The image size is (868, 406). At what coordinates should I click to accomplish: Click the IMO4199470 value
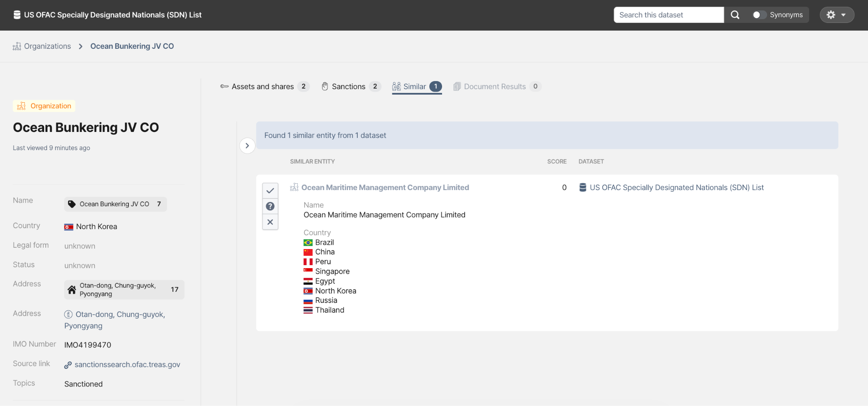click(88, 345)
